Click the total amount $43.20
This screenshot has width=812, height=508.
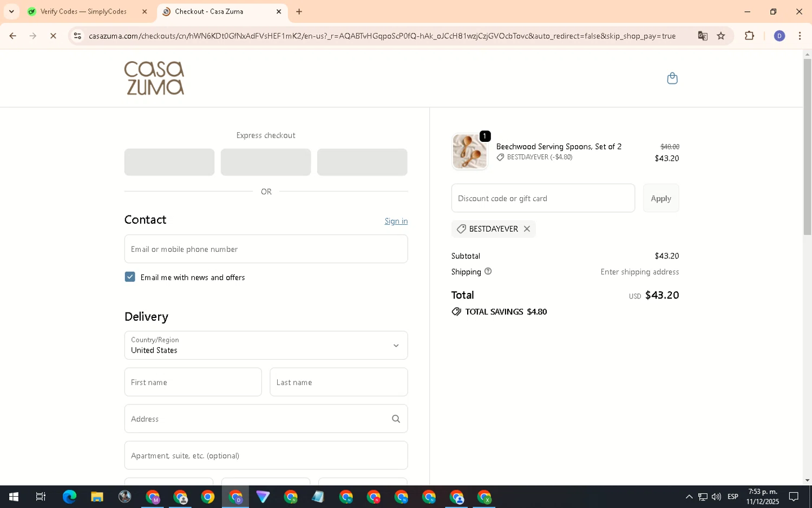click(x=662, y=295)
